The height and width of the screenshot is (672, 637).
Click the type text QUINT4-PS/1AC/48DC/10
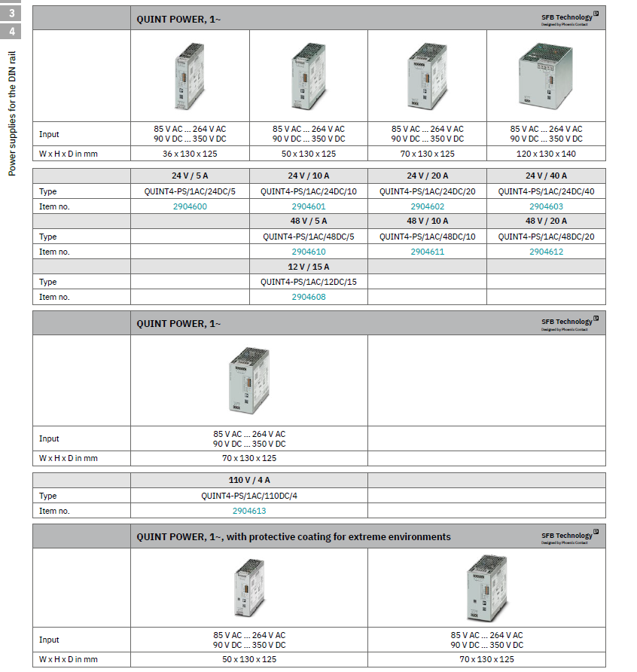point(428,237)
